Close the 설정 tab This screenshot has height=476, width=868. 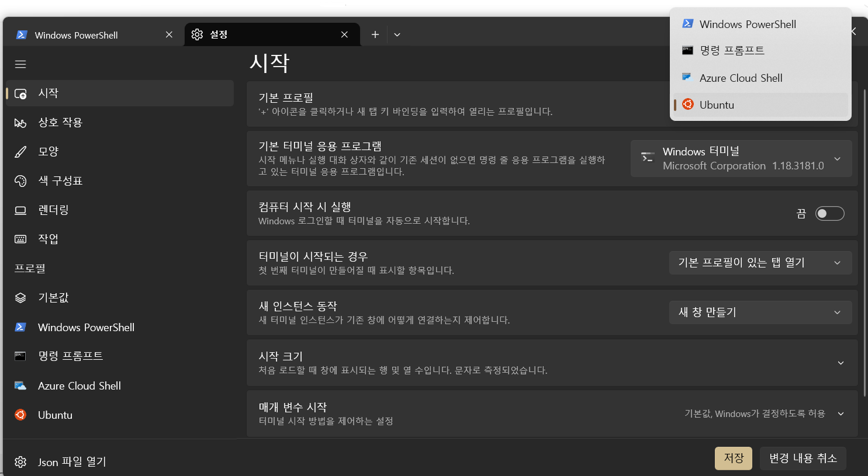[x=344, y=34]
